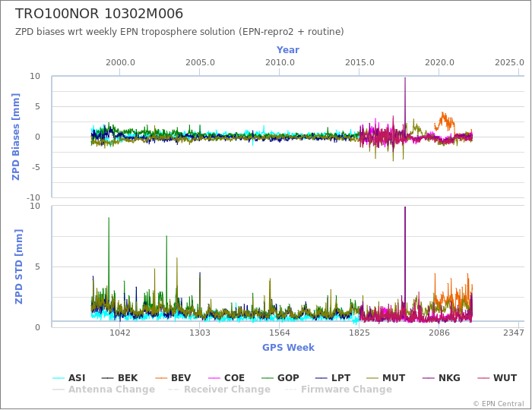Toggle the COE series in the legend
Screen dimensions: 532x410
(226, 378)
